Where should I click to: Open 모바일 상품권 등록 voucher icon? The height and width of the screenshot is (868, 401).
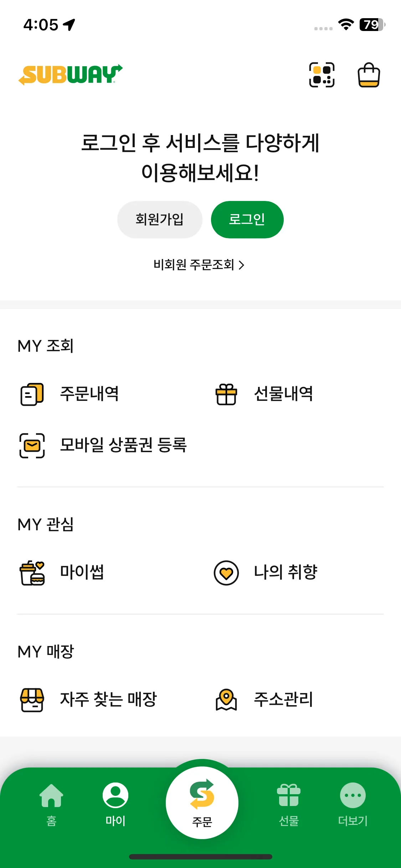point(32,445)
